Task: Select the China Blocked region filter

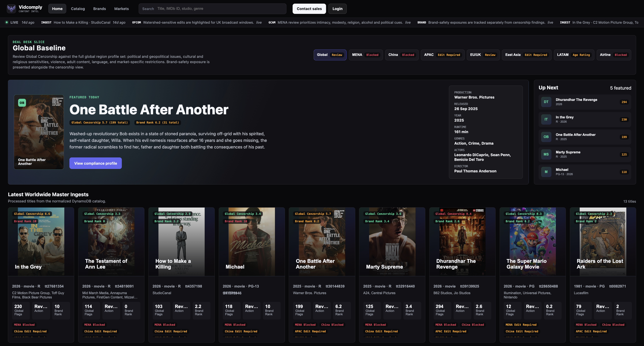Action: [401, 55]
